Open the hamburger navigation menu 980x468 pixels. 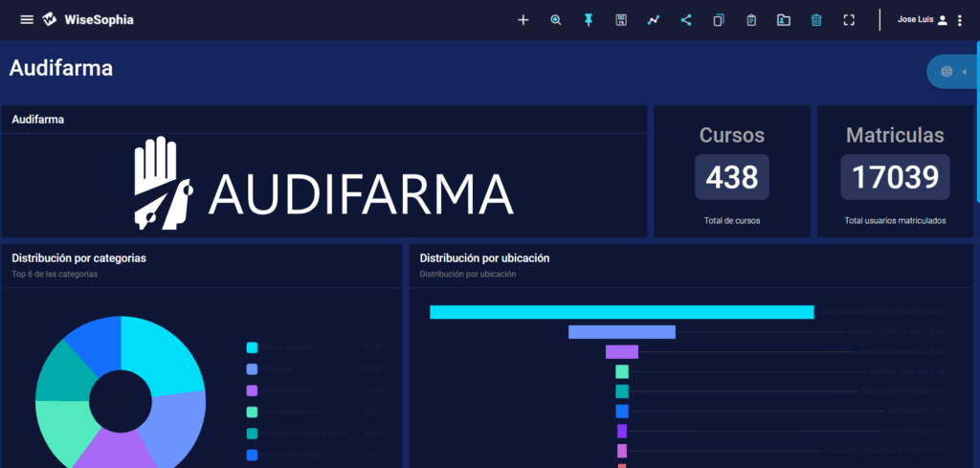tap(26, 20)
